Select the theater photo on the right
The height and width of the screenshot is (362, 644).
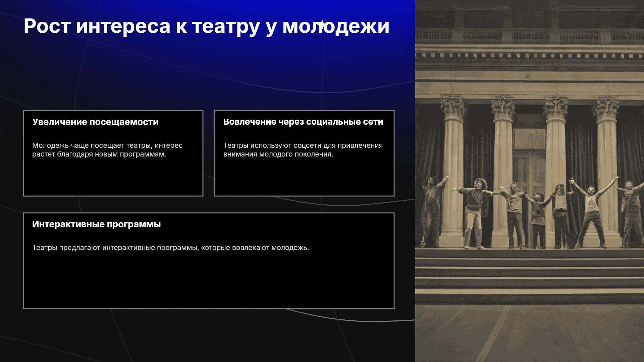tap(530, 181)
